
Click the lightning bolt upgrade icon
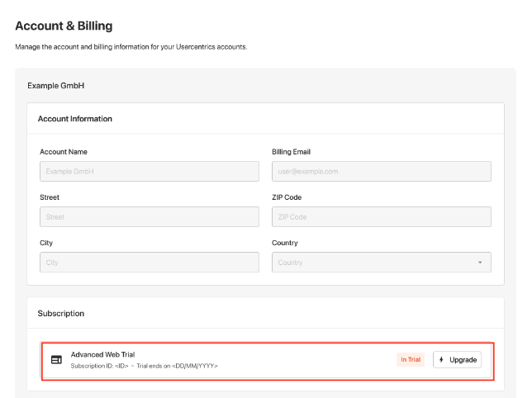pyautogui.click(x=441, y=360)
